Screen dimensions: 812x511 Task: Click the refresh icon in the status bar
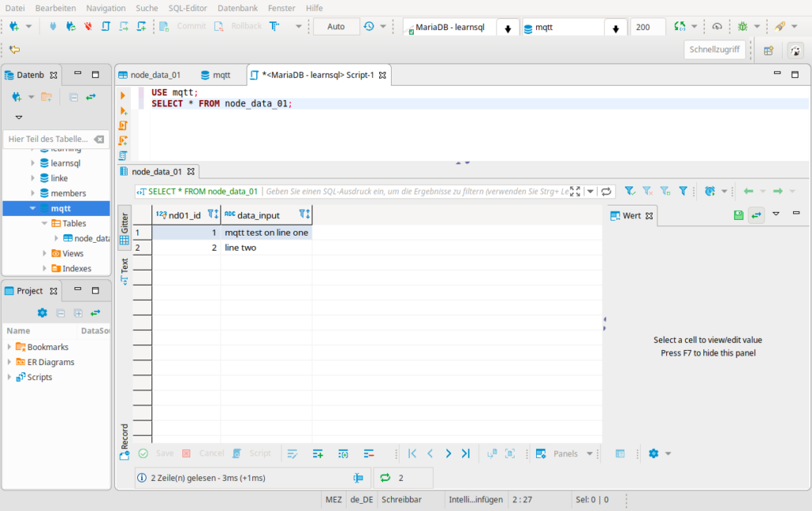tap(385, 478)
